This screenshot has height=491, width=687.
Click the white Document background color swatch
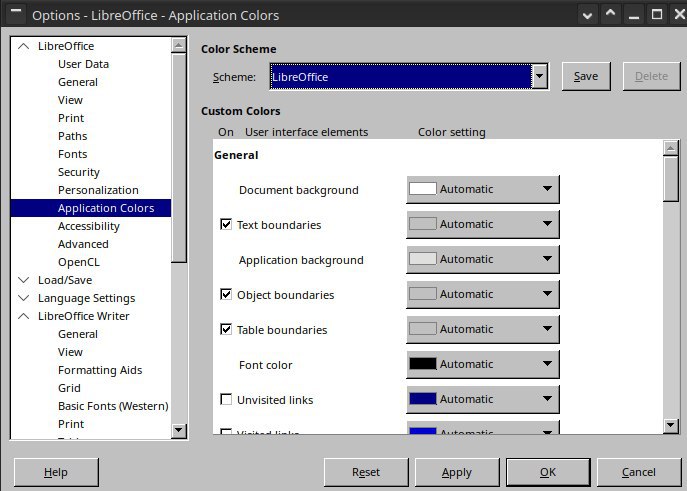422,189
